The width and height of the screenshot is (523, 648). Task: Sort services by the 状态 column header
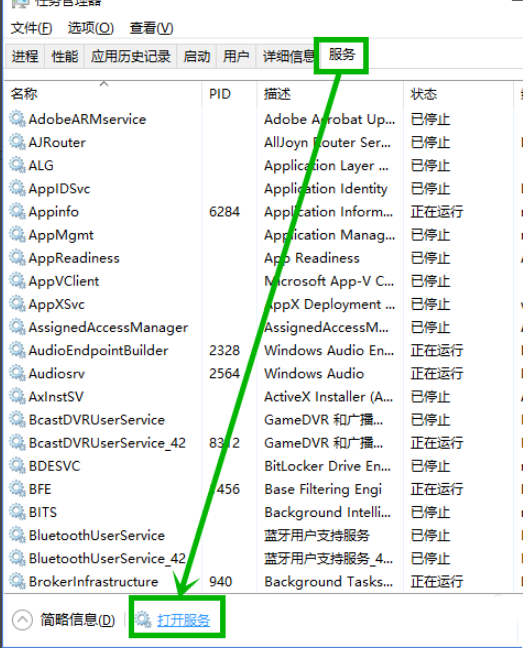459,94
